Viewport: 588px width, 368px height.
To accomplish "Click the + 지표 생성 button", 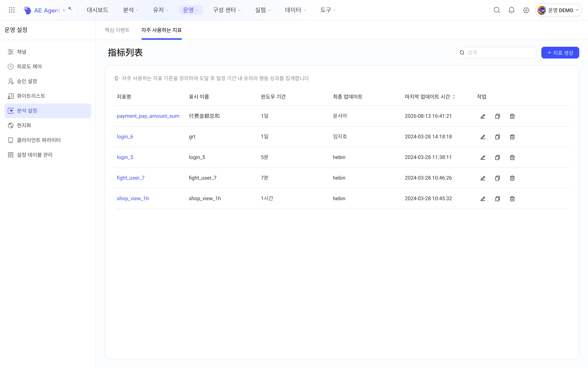I will coord(560,53).
